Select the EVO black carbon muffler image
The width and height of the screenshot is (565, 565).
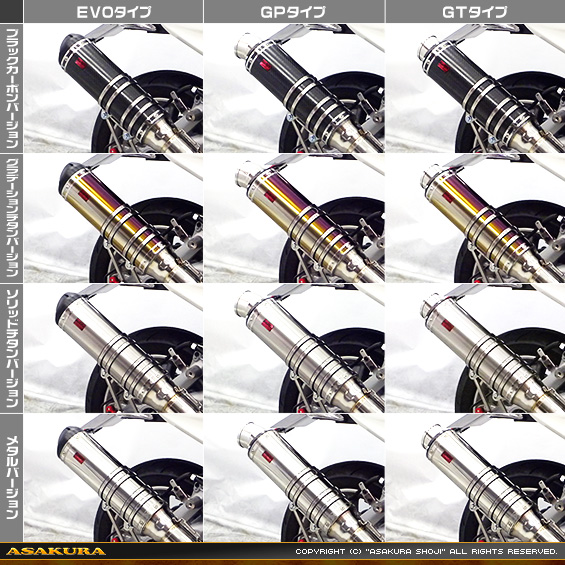(x=114, y=88)
